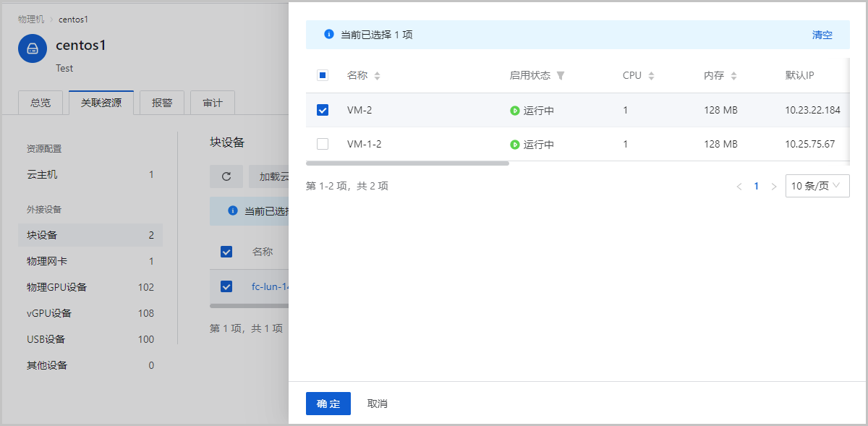Select 物理GPU设备 in the sidebar
The width and height of the screenshot is (868, 426).
pos(57,287)
